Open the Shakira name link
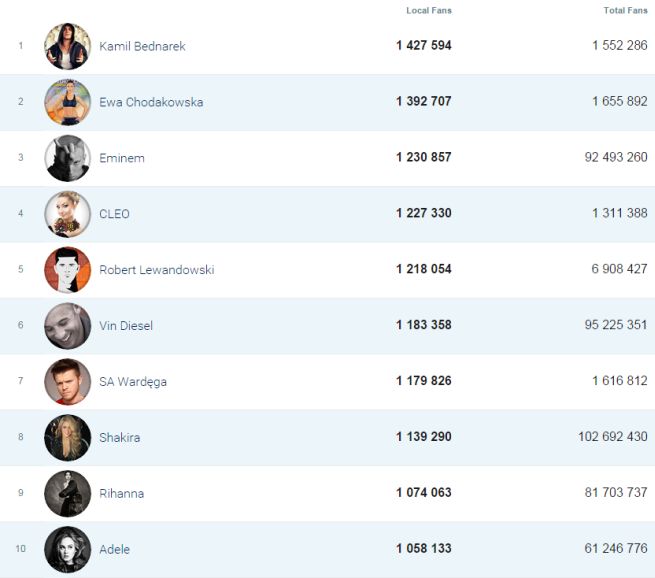The width and height of the screenshot is (655, 578). click(x=120, y=438)
